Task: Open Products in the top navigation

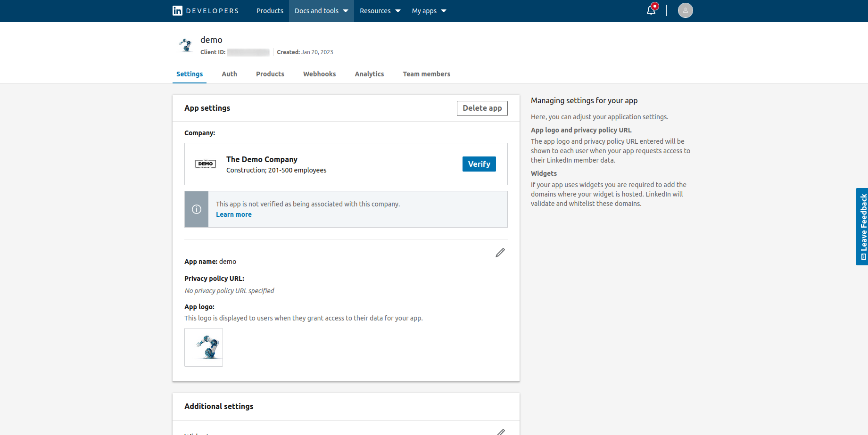Action: pyautogui.click(x=270, y=11)
